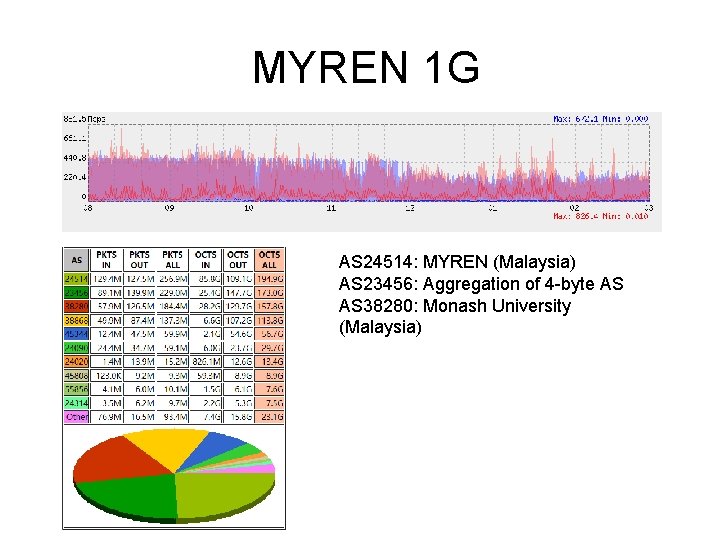The width and height of the screenshot is (720, 540).
Task: Select the 10.1M PKTS ALL value
Action: 173,389
